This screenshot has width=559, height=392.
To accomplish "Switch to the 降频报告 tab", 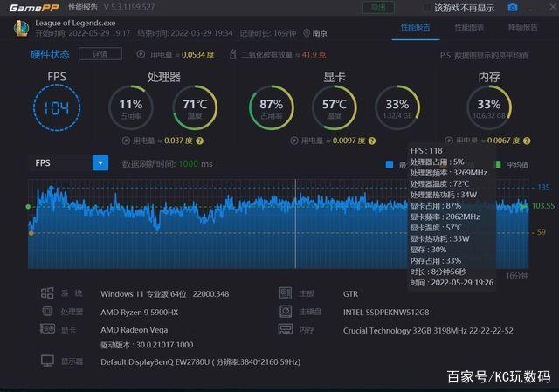I will click(523, 27).
